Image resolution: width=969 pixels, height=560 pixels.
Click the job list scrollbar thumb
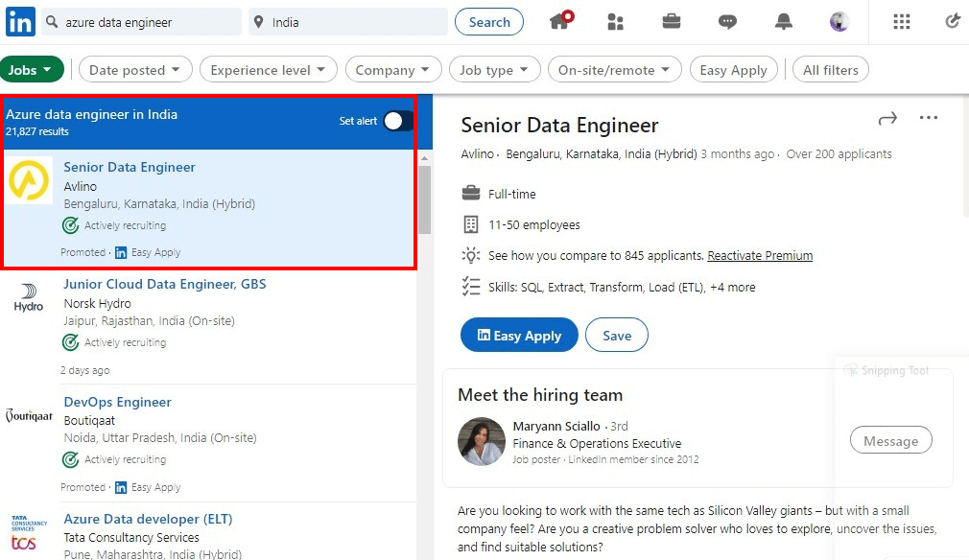click(x=425, y=199)
